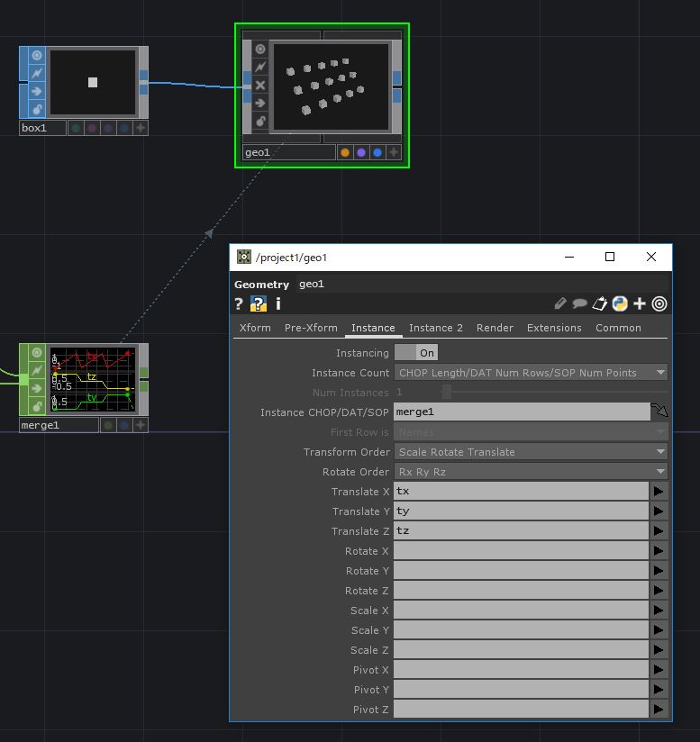
Task: Click the Rotate Y input field
Action: [521, 571]
